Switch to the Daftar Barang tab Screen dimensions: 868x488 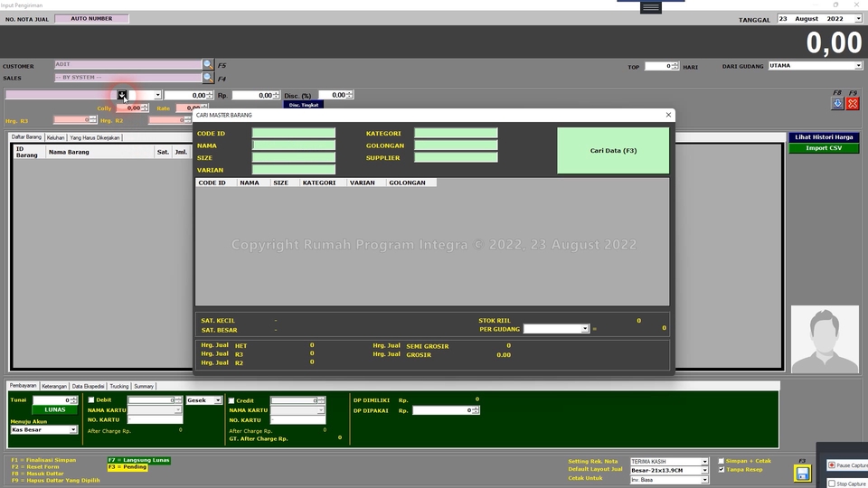[26, 137]
